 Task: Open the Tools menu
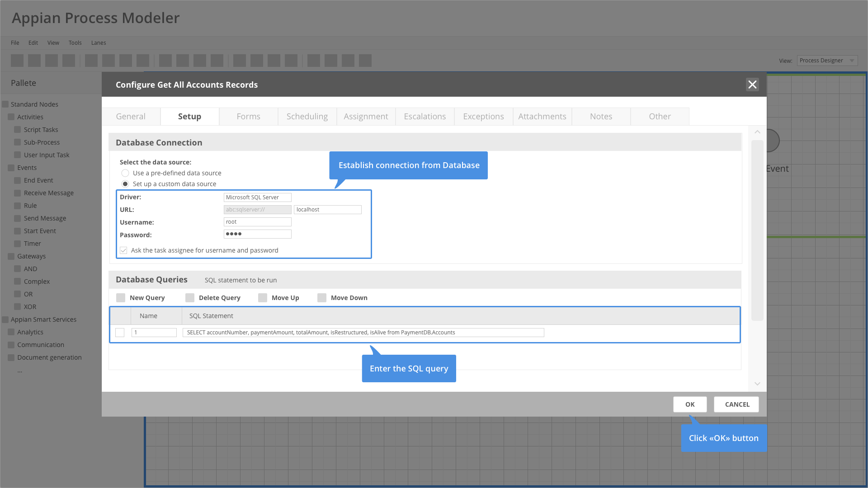coord(75,43)
